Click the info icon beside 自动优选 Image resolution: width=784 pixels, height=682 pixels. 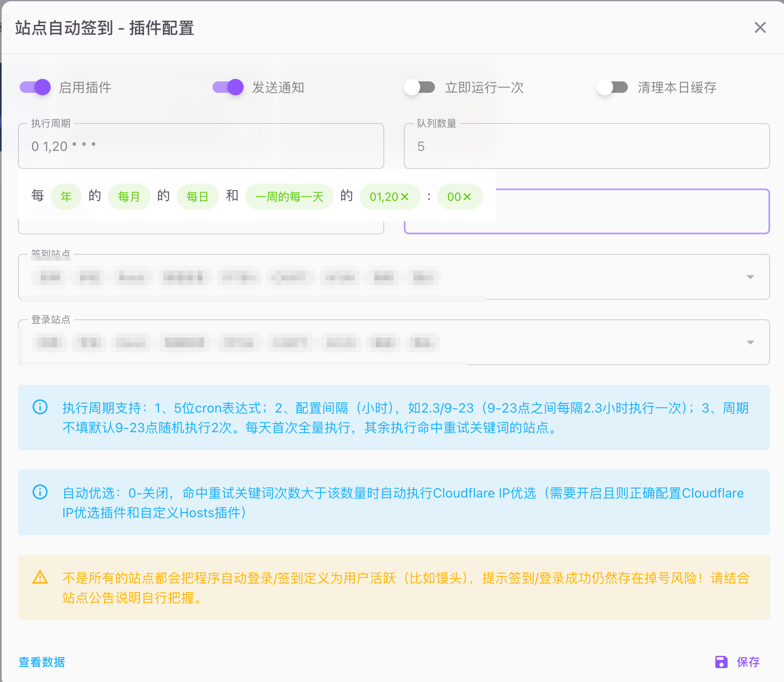40,492
